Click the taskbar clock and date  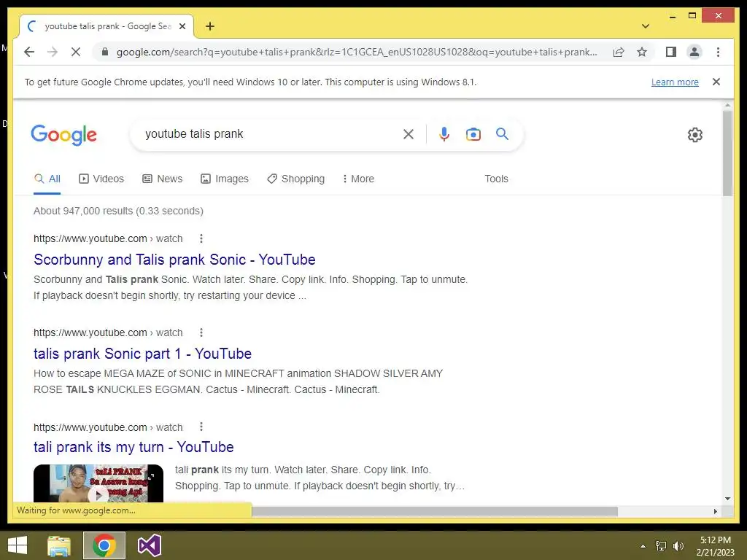coord(715,546)
